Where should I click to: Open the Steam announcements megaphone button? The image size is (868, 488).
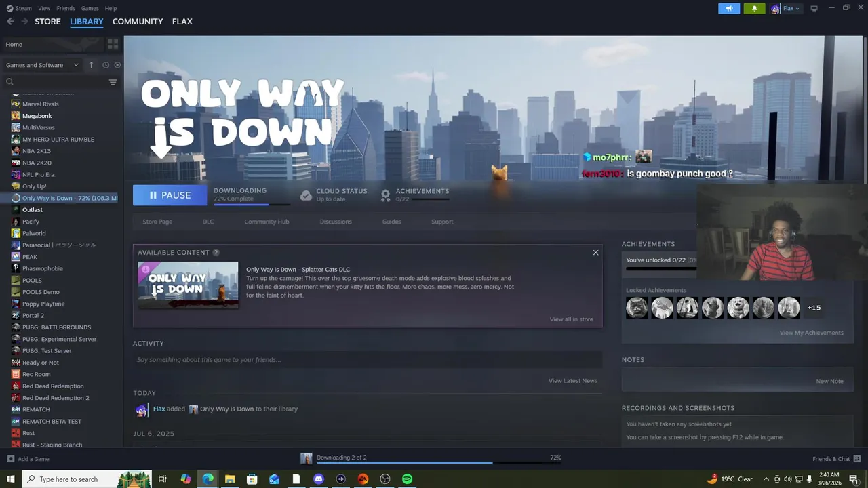coord(729,8)
